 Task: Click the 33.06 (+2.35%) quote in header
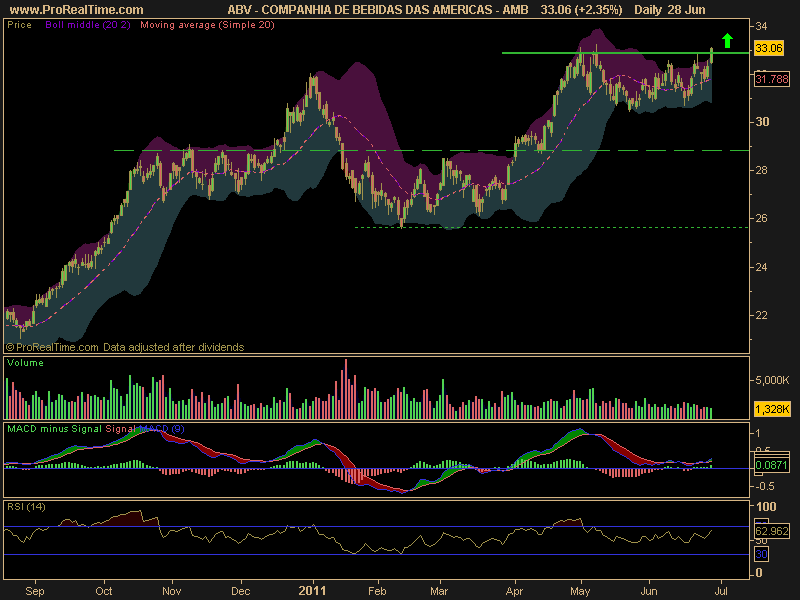click(x=582, y=10)
